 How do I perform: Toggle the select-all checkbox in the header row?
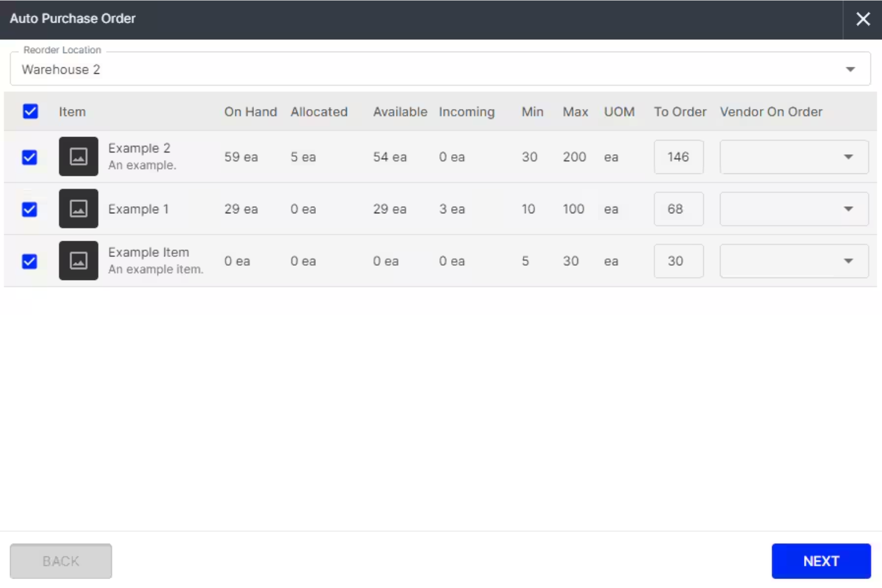point(30,111)
